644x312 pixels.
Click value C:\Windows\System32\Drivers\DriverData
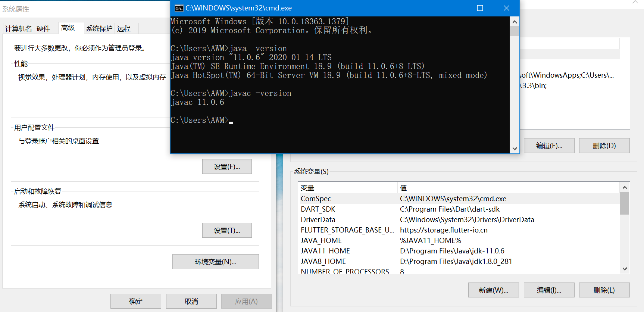coord(467,219)
